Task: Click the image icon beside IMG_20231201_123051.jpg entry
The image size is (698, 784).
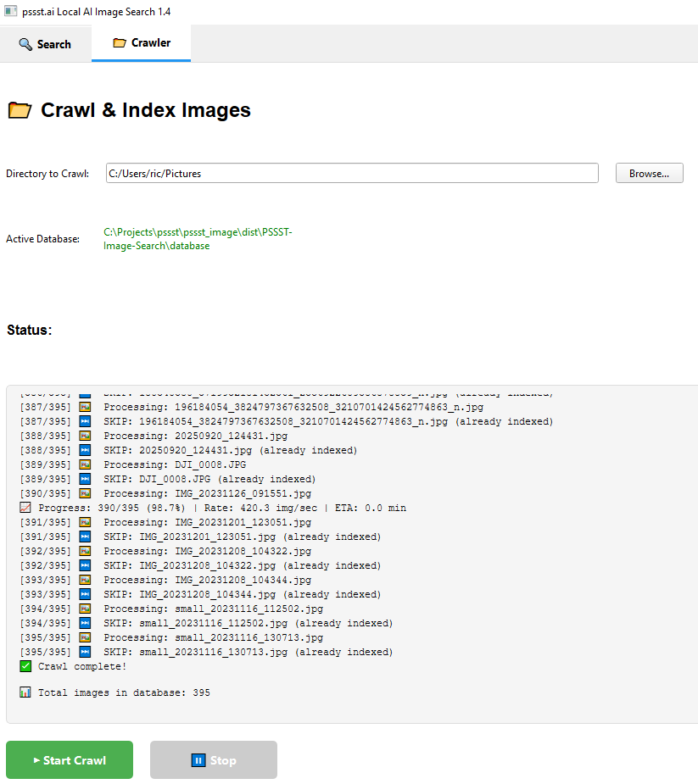Action: [x=84, y=521]
